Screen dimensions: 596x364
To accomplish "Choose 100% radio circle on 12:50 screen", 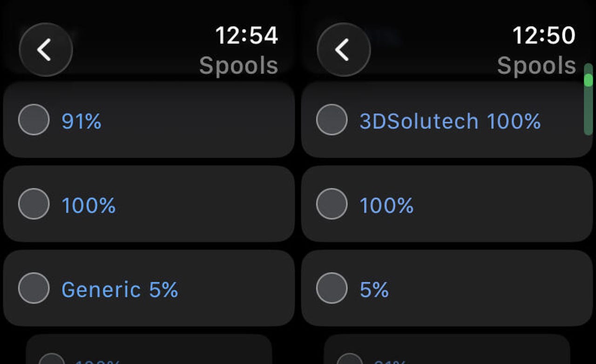I will (x=332, y=204).
